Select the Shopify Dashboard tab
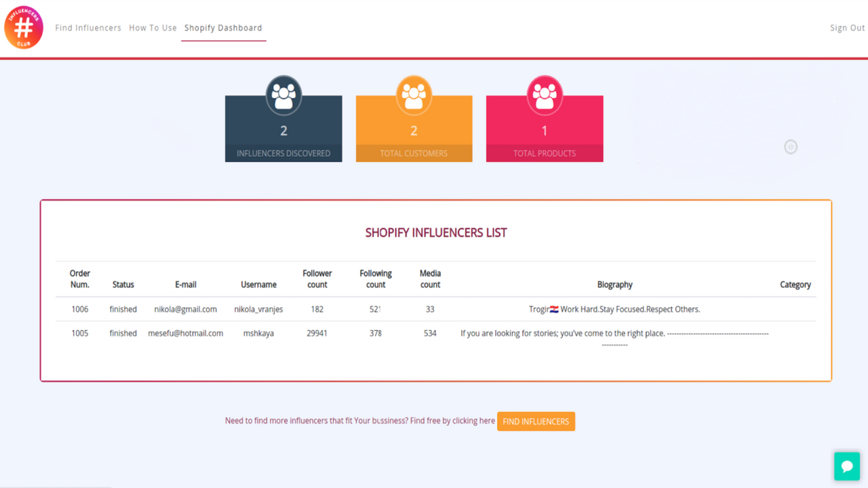Image resolution: width=868 pixels, height=488 pixels. coord(223,28)
